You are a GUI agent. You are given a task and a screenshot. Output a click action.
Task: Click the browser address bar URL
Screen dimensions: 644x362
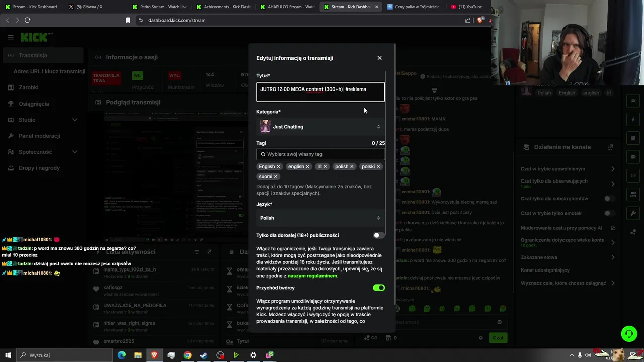[x=177, y=20]
